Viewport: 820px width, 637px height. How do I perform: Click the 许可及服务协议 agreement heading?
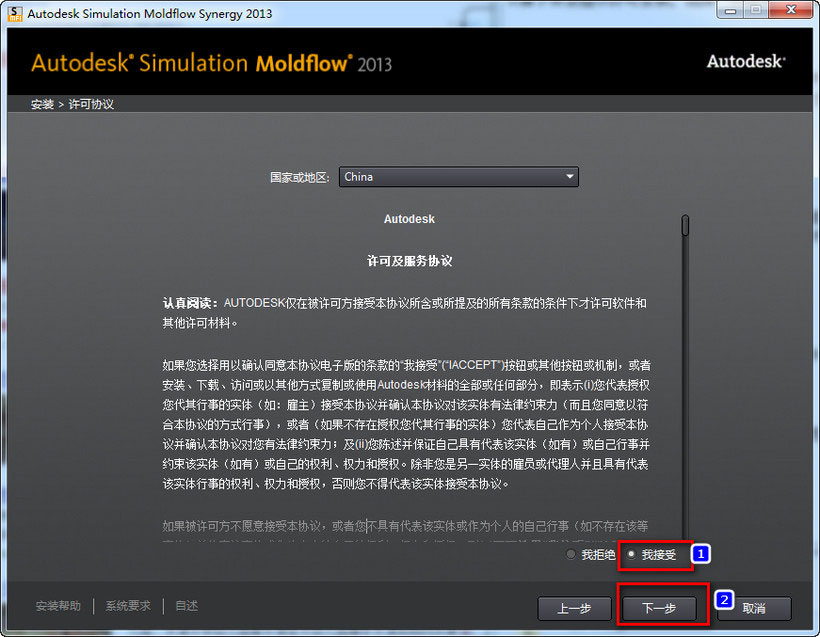point(409,260)
